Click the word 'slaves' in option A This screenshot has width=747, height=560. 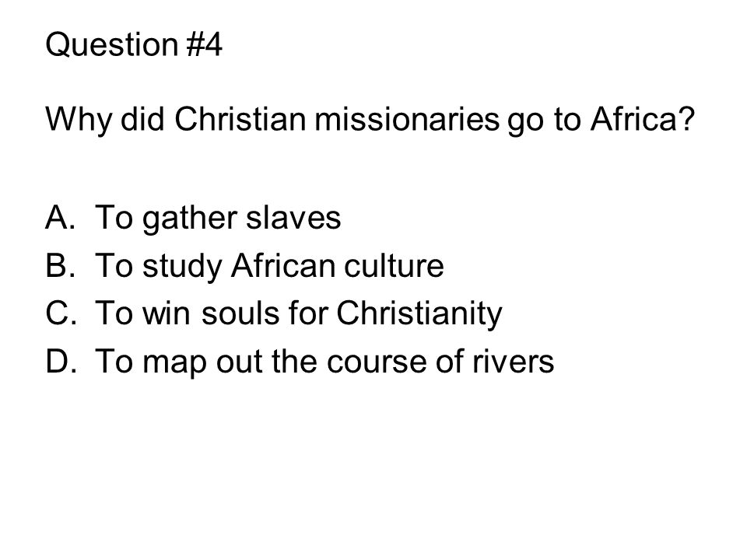click(293, 218)
